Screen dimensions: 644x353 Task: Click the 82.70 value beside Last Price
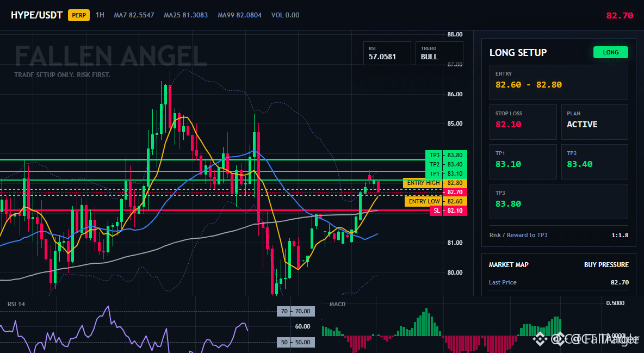click(x=620, y=282)
